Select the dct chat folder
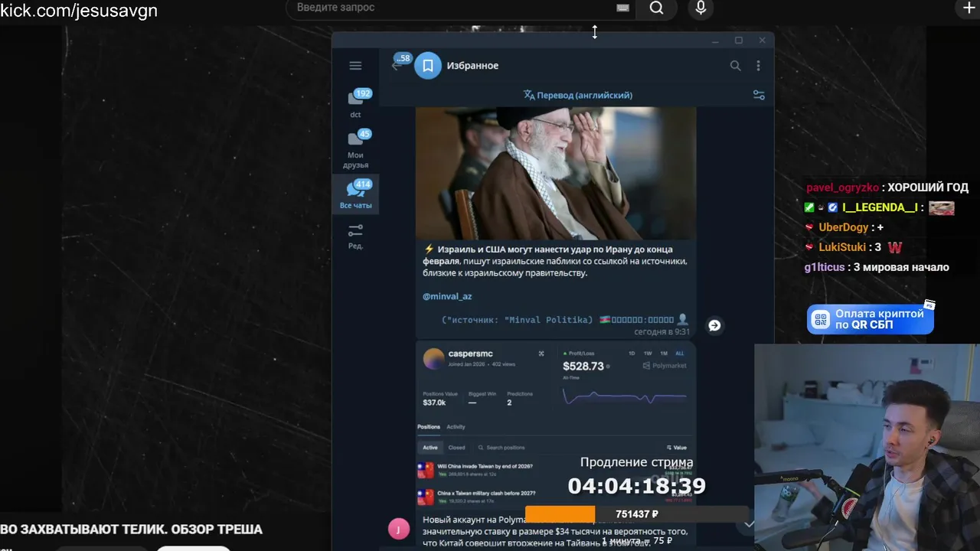The width and height of the screenshot is (980, 551). [x=355, y=103]
